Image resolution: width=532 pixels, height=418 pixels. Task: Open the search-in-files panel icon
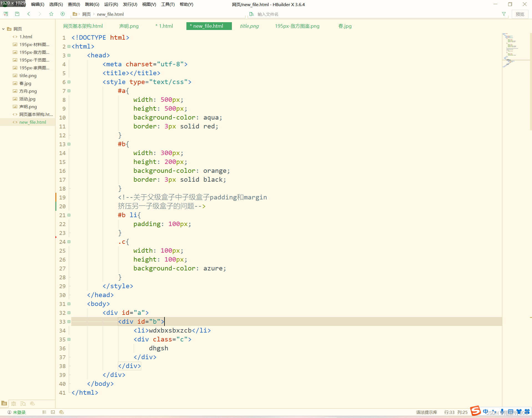point(23,404)
